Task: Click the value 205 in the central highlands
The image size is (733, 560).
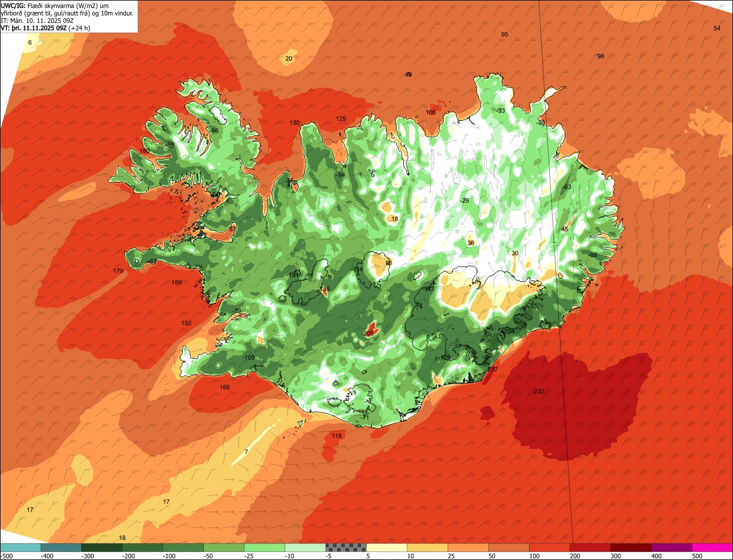Action: 368,333
